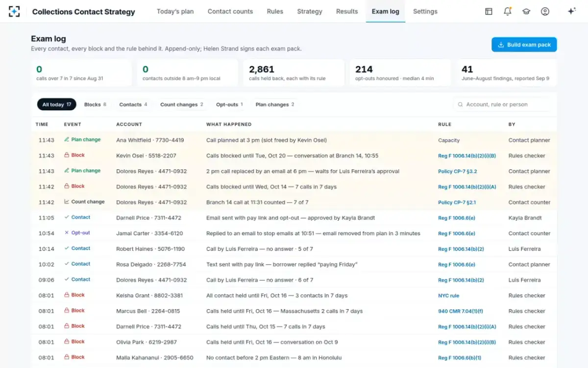Image resolution: width=588 pixels, height=368 pixels.
Task: Open the Results tab
Action: point(347,11)
